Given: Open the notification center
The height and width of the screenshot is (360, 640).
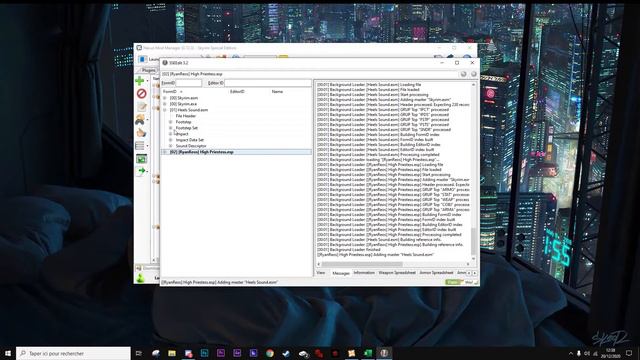Looking at the screenshot, I should (629, 353).
